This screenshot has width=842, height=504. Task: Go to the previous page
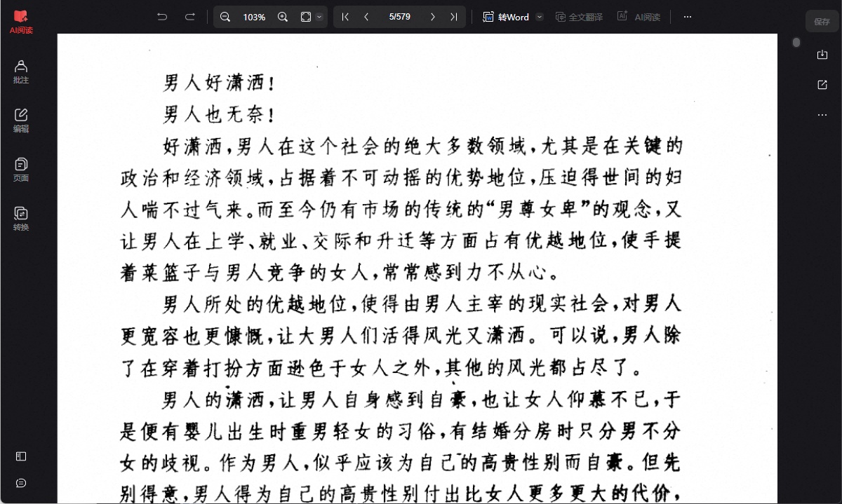[x=366, y=17]
